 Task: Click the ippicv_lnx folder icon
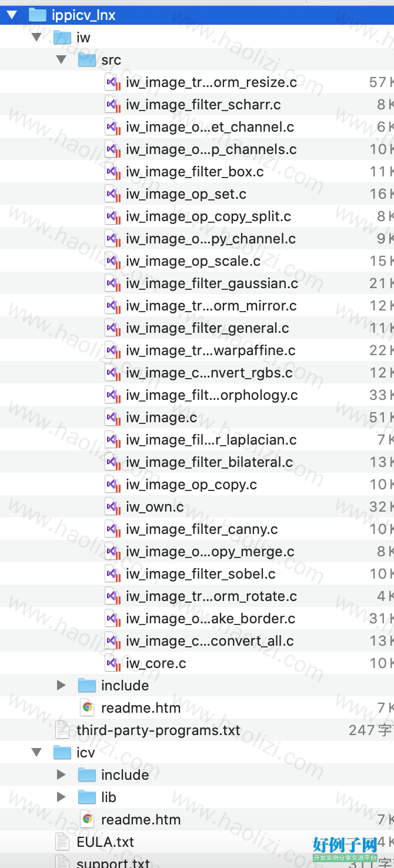pos(38,15)
